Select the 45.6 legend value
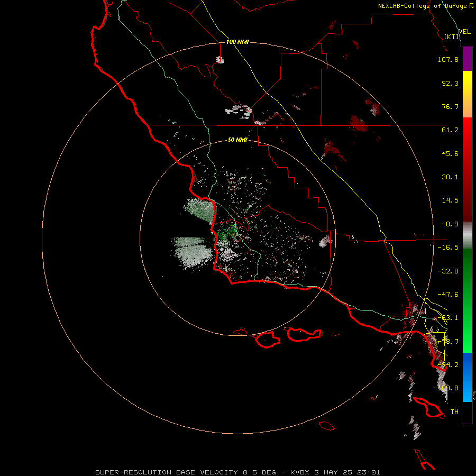 coord(450,153)
